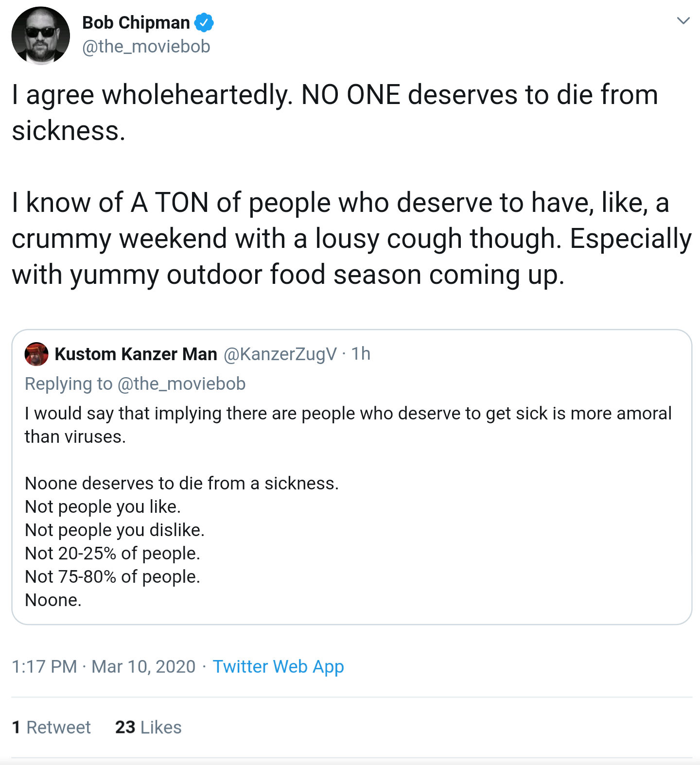This screenshot has height=765, width=700.
Task: Open Kustom Kanzer Man's small avatar
Action: [36, 354]
